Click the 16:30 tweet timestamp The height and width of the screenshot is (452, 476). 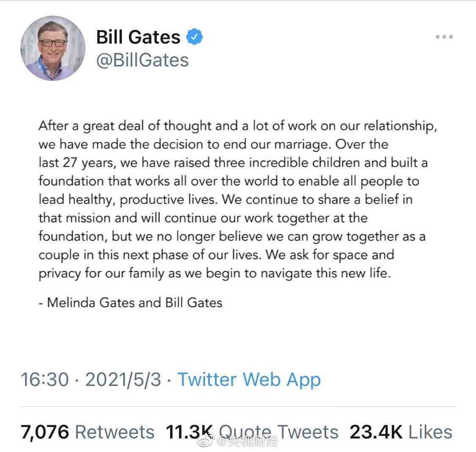click(x=44, y=379)
